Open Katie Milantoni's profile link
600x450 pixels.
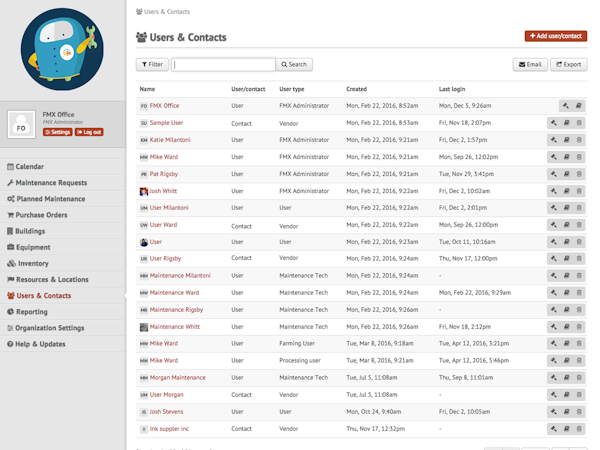[170, 140]
